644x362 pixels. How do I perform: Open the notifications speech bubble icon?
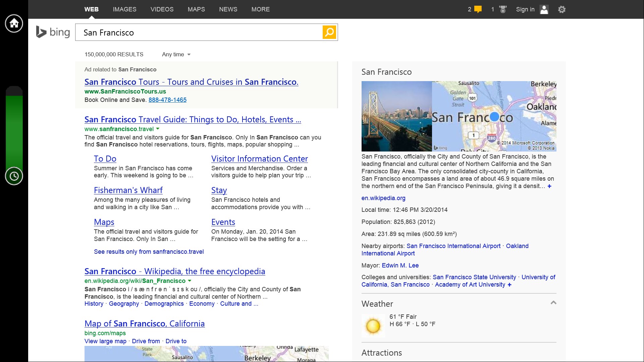[x=478, y=9]
